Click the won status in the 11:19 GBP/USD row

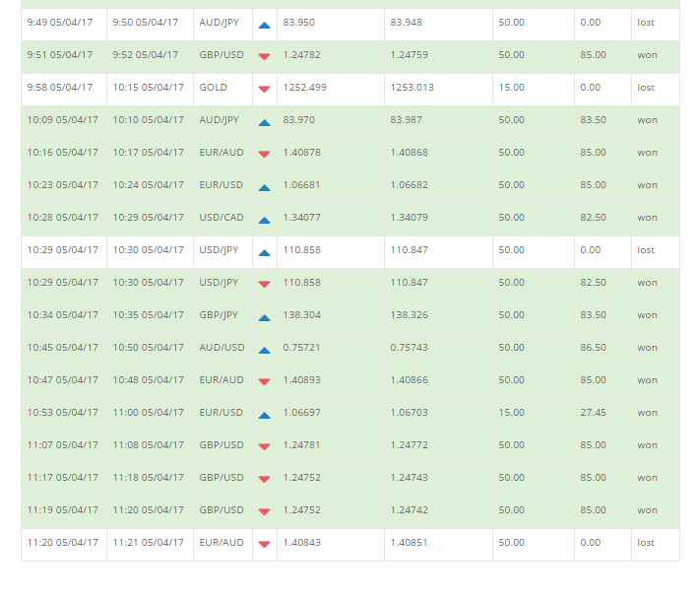tap(647, 510)
